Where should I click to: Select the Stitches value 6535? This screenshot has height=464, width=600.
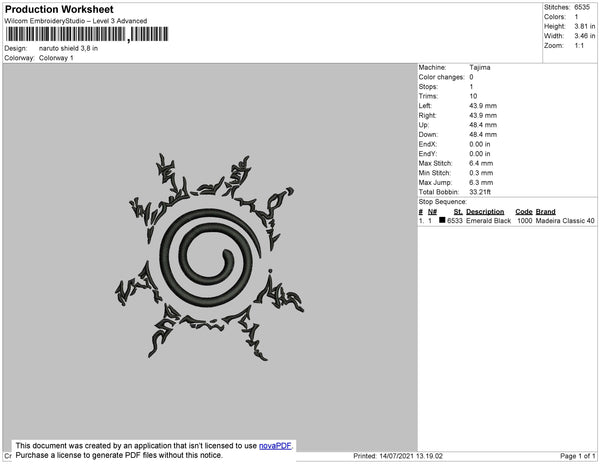[x=582, y=7]
